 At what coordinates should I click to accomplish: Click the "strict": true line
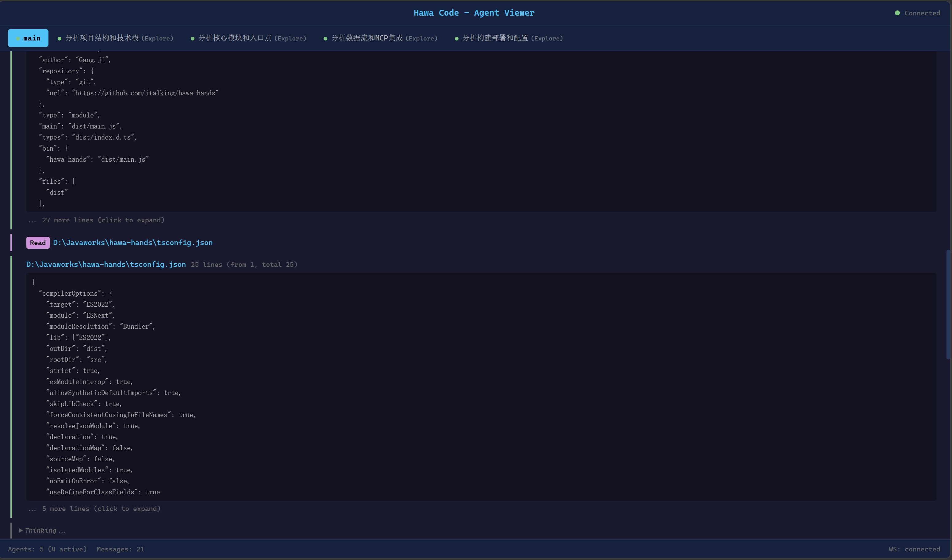72,371
